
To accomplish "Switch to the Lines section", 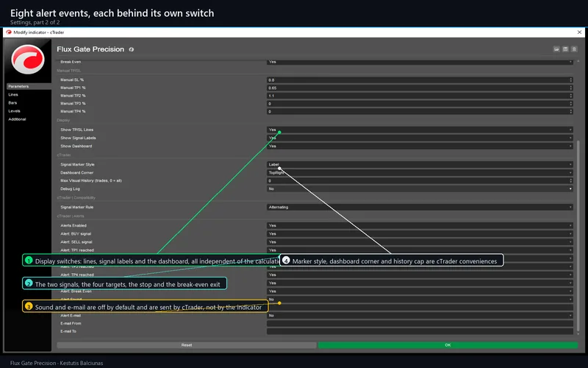I will coord(13,95).
